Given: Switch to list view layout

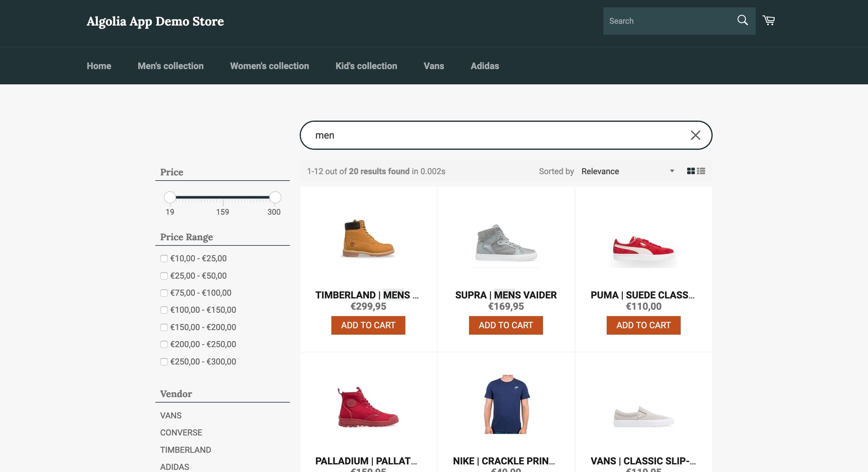Looking at the screenshot, I should pyautogui.click(x=702, y=171).
